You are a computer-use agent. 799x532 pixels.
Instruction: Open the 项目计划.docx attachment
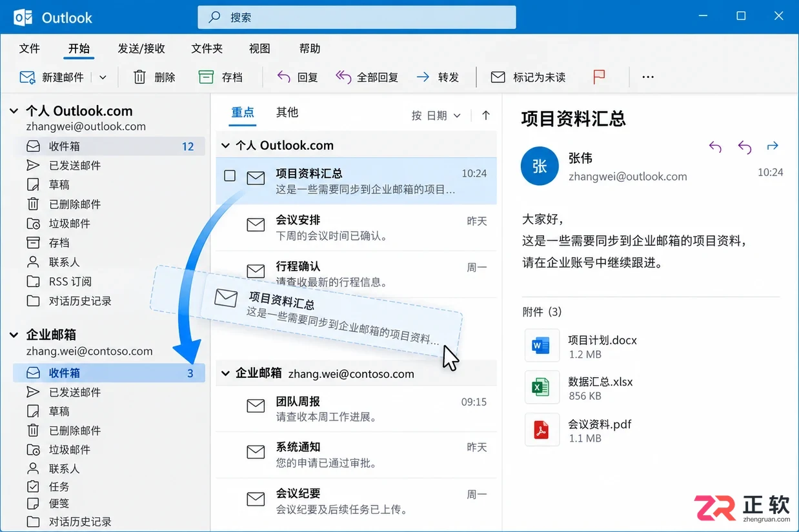(582, 346)
